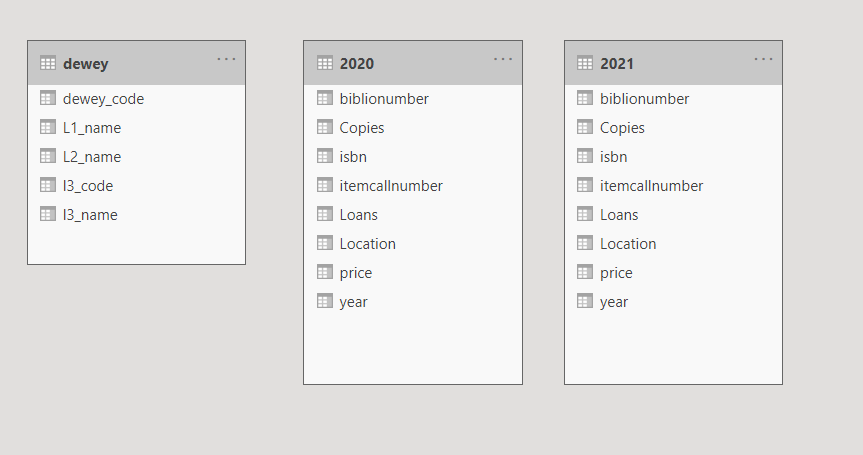This screenshot has height=455, width=863.
Task: Open the 2020 table more options ellipsis
Action: [503, 59]
